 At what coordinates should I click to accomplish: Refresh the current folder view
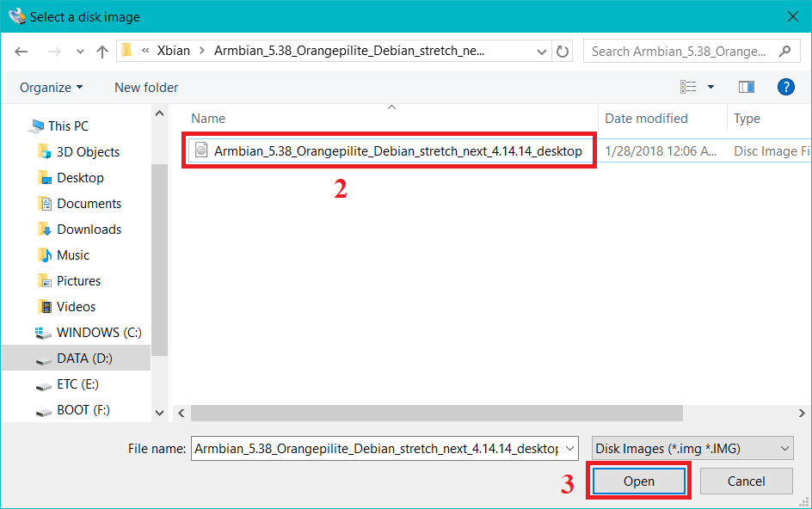click(x=563, y=52)
